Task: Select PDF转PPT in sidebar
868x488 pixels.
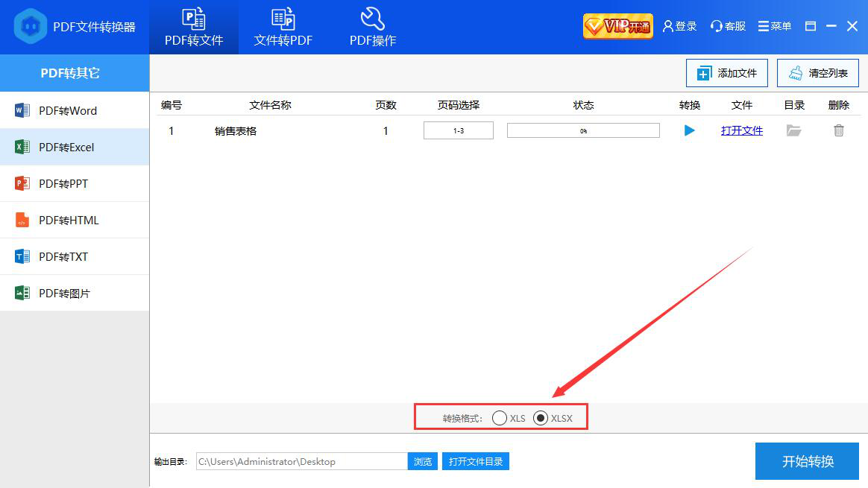Action: (x=75, y=184)
